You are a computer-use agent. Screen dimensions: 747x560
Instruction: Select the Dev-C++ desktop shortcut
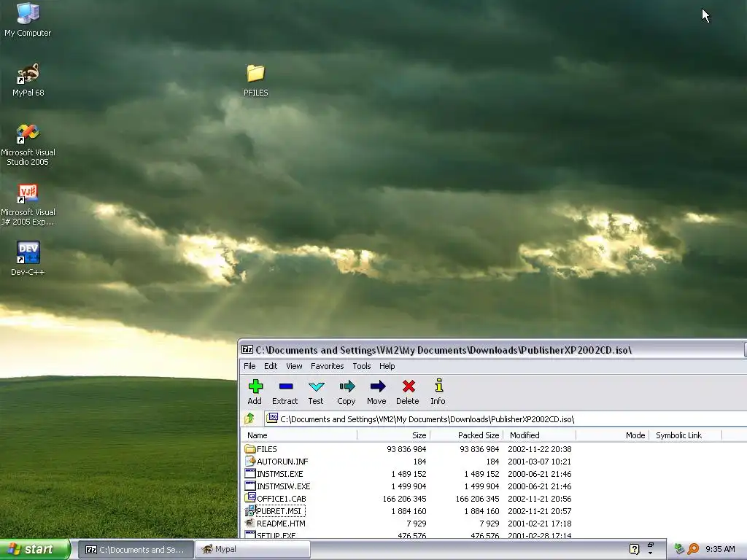tap(28, 259)
